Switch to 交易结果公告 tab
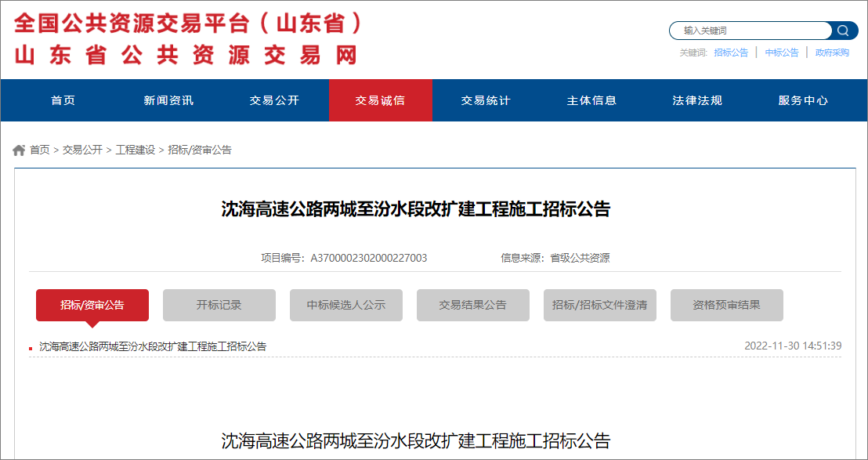 pos(473,305)
